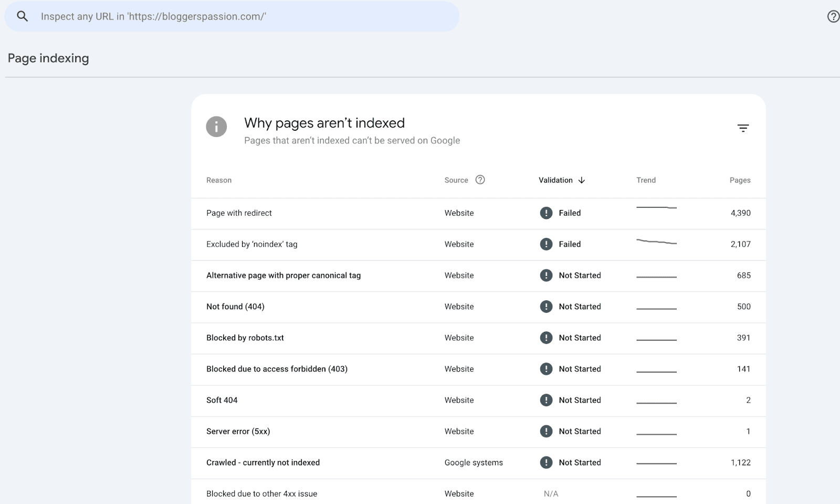Click the trend sparkline for Excluded by 'noindex' tag
Viewport: 840px width, 504px height.
(x=656, y=244)
